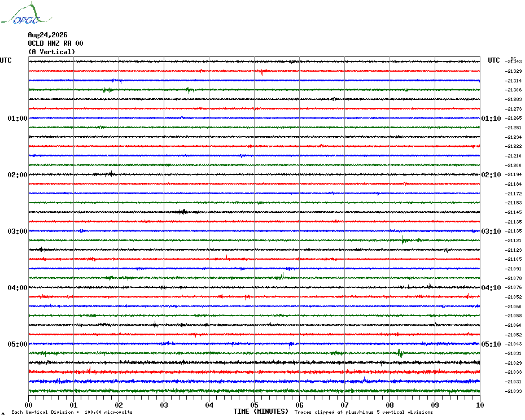Click the DC offset value -21329
The width and height of the screenshot is (525, 420).
(514, 71)
